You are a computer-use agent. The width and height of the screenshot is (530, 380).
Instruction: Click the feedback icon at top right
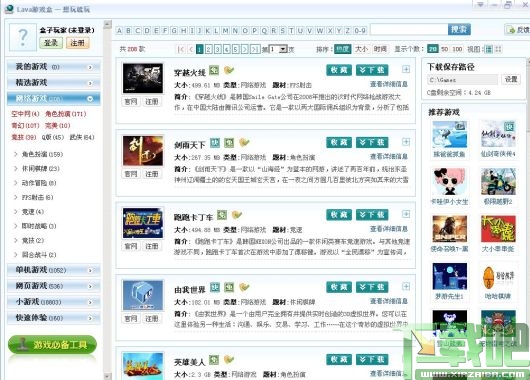(x=517, y=30)
